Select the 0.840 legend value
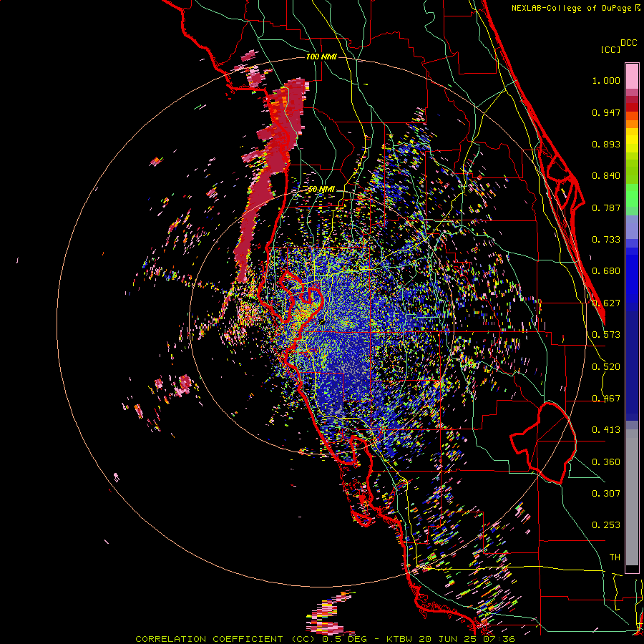The image size is (644, 644). pyautogui.click(x=606, y=176)
